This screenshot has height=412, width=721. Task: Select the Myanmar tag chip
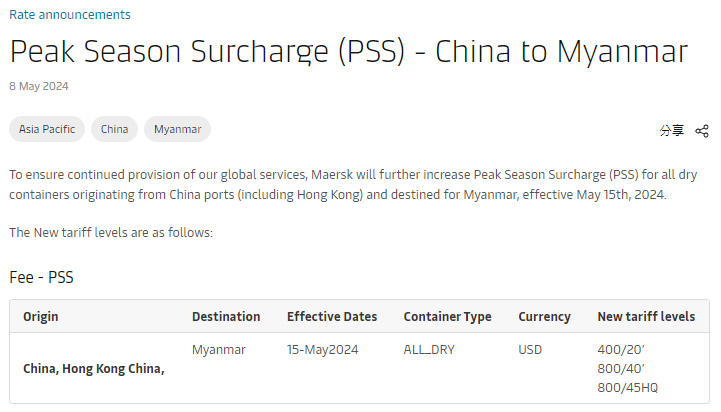pos(177,129)
